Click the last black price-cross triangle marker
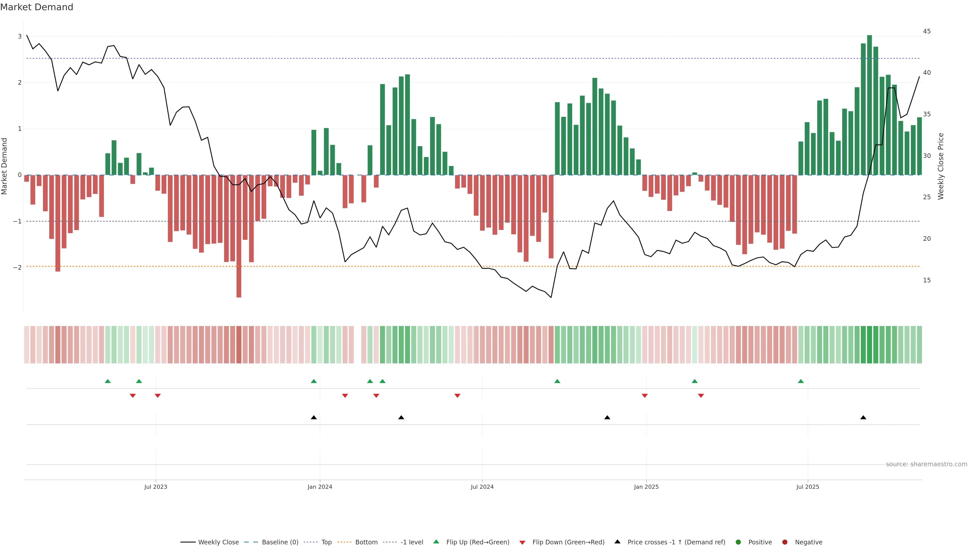Image resolution: width=980 pixels, height=551 pixels. [863, 418]
